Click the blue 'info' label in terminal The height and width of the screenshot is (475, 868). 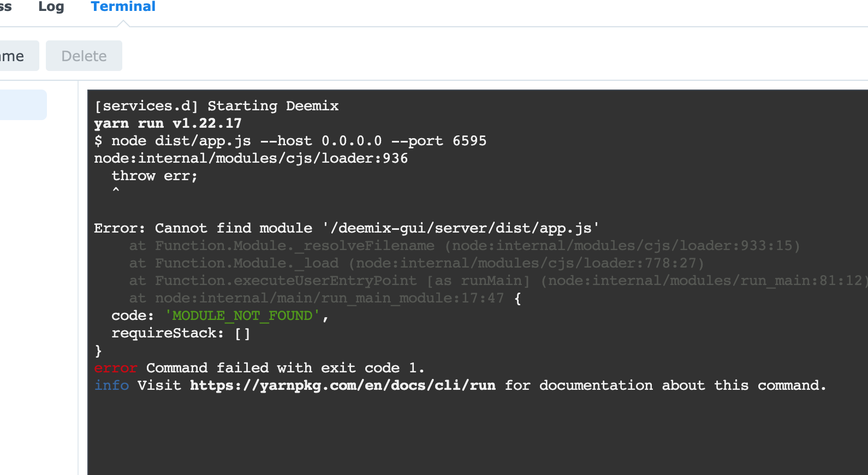(x=111, y=385)
